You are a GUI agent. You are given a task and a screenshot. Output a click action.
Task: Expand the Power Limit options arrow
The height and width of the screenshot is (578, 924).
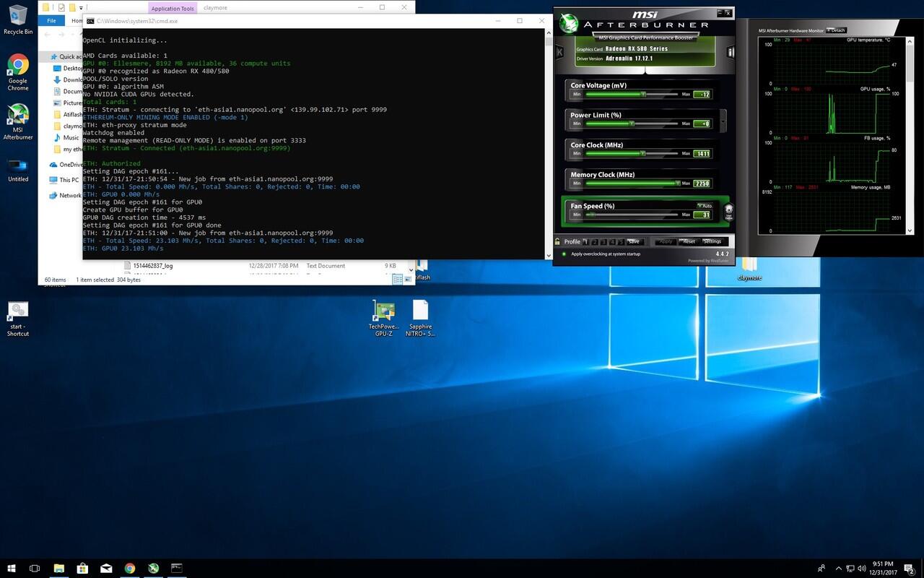pyautogui.click(x=723, y=119)
